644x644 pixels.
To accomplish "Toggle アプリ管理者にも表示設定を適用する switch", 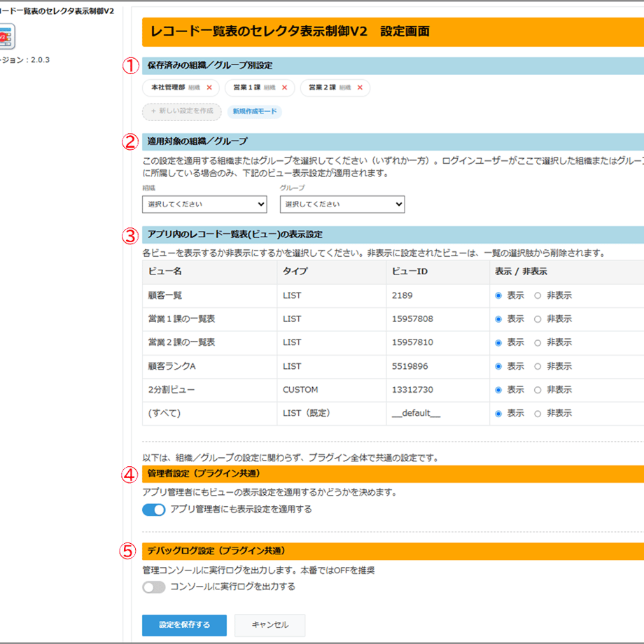I will (x=153, y=510).
